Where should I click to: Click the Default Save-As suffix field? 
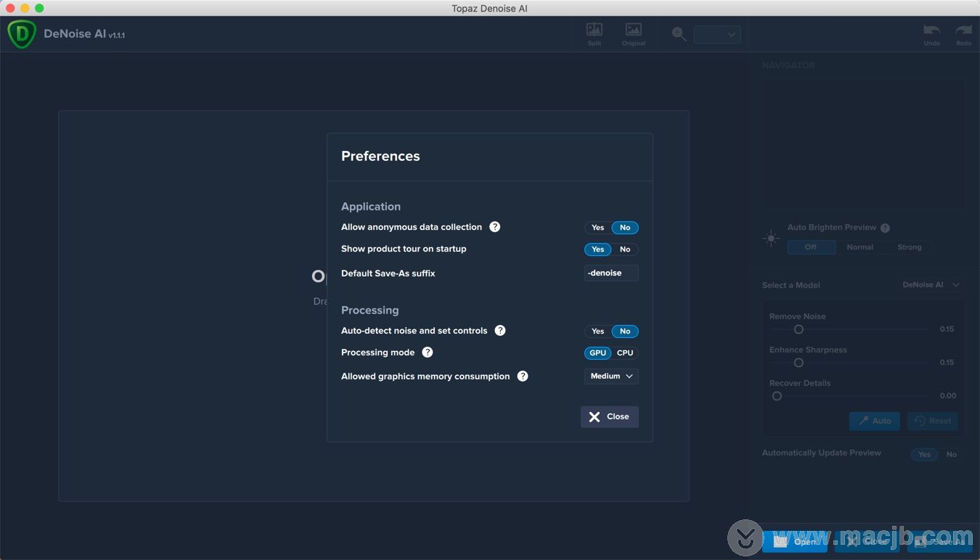click(x=611, y=273)
